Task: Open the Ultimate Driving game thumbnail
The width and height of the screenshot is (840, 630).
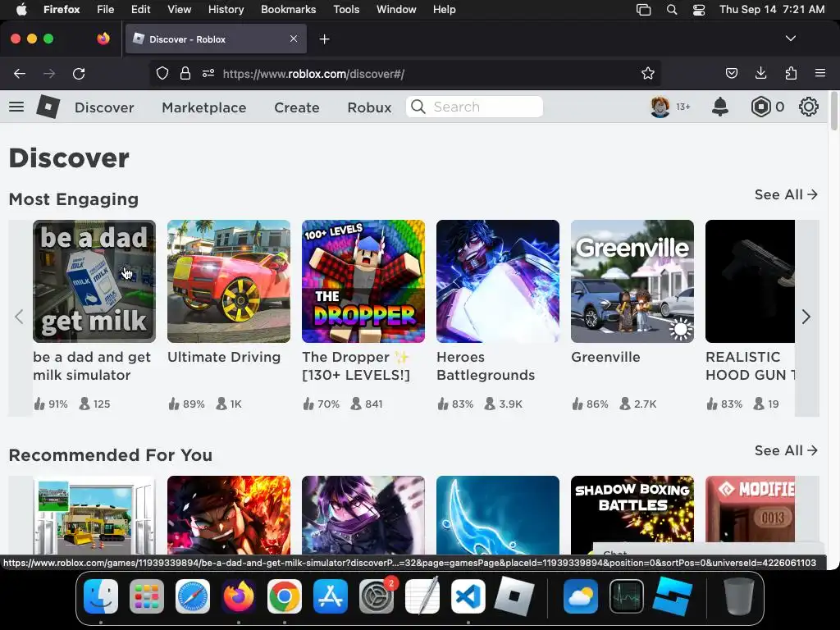Action: [229, 281]
